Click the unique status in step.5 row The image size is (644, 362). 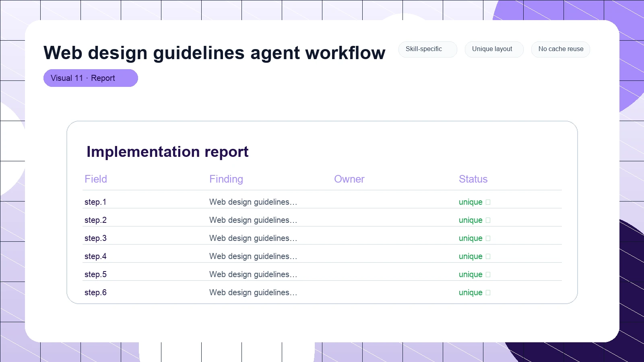point(471,274)
